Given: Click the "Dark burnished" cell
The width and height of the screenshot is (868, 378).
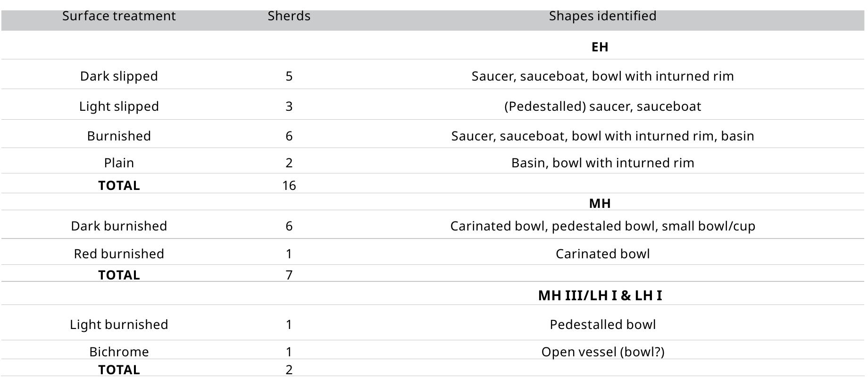Looking at the screenshot, I should pos(119,226).
